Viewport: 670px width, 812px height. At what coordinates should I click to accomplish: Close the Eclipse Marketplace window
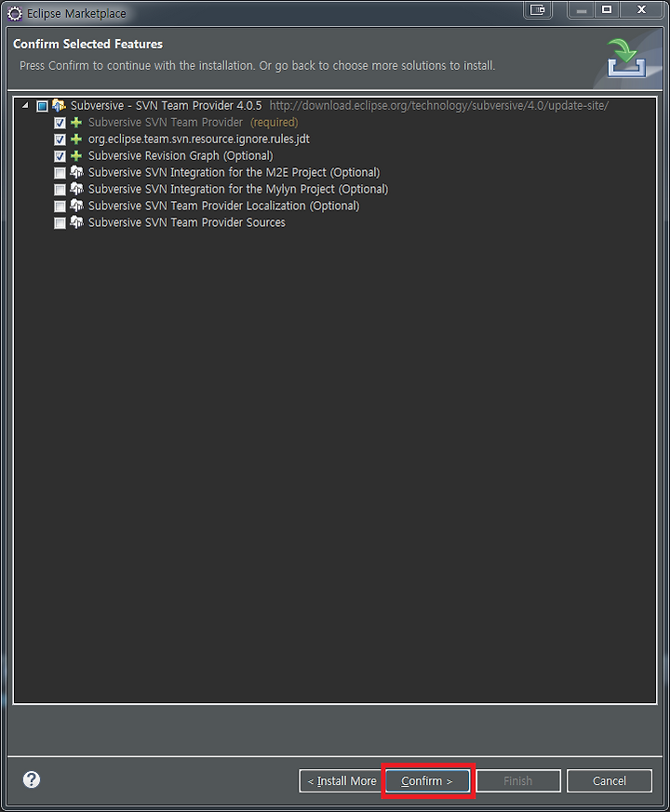[641, 10]
